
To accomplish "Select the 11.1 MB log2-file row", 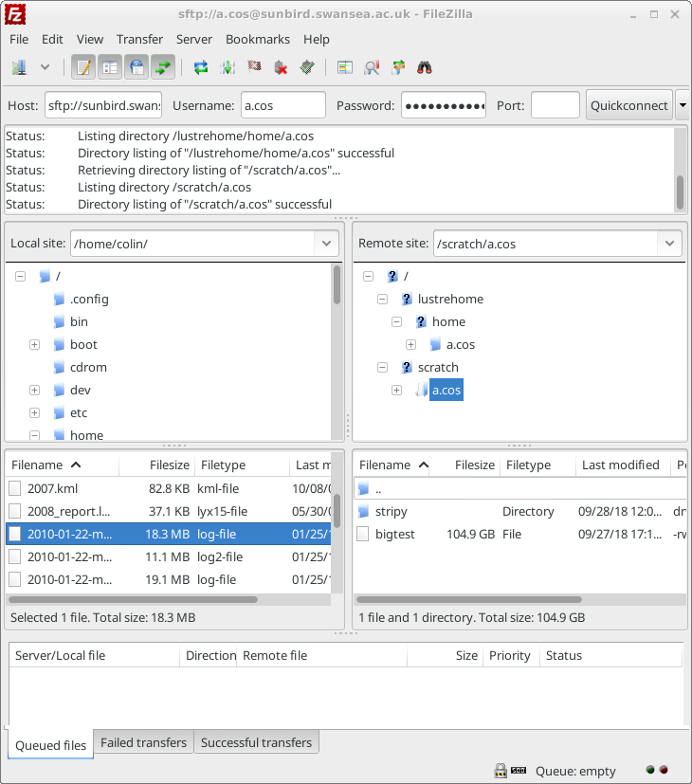I will click(x=169, y=556).
